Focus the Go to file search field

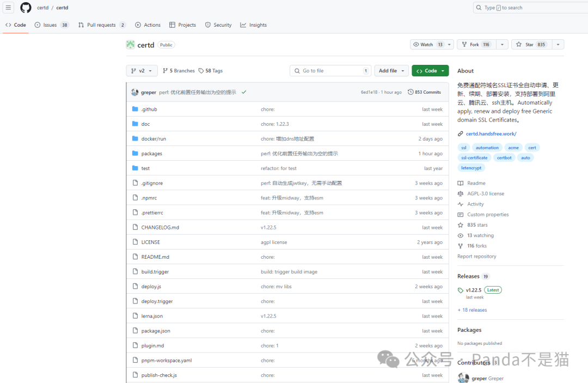[330, 70]
